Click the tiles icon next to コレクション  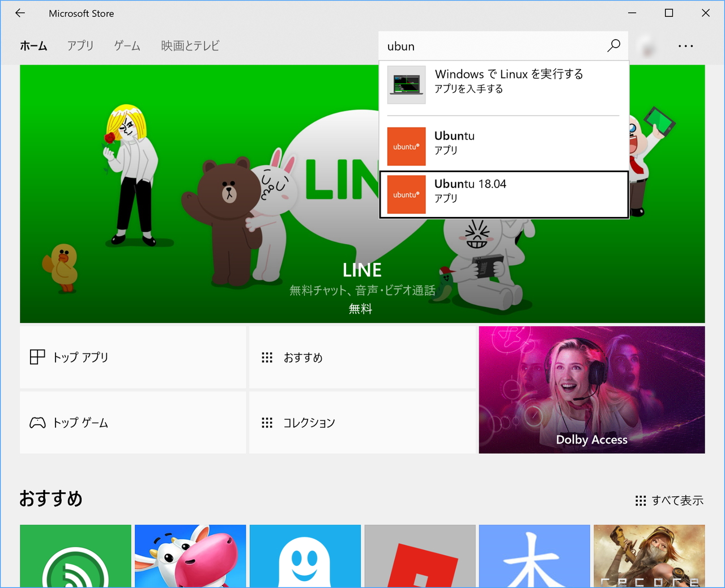(266, 422)
